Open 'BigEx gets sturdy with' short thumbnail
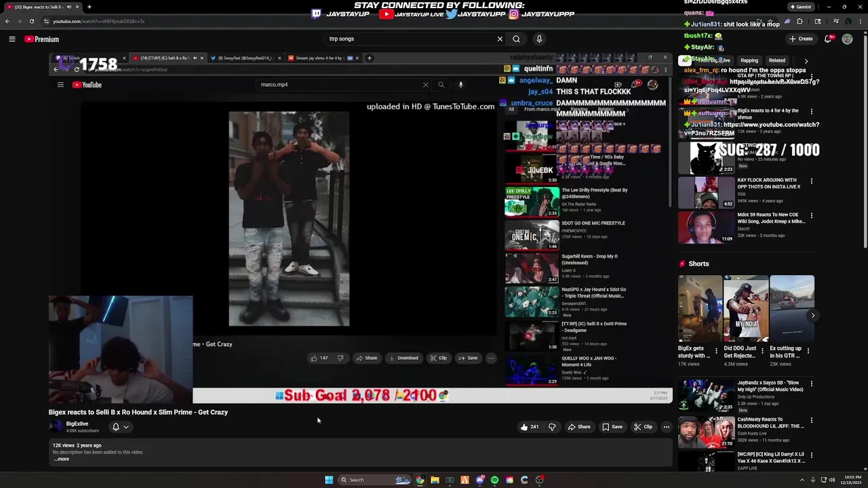The image size is (868, 488). [701, 309]
